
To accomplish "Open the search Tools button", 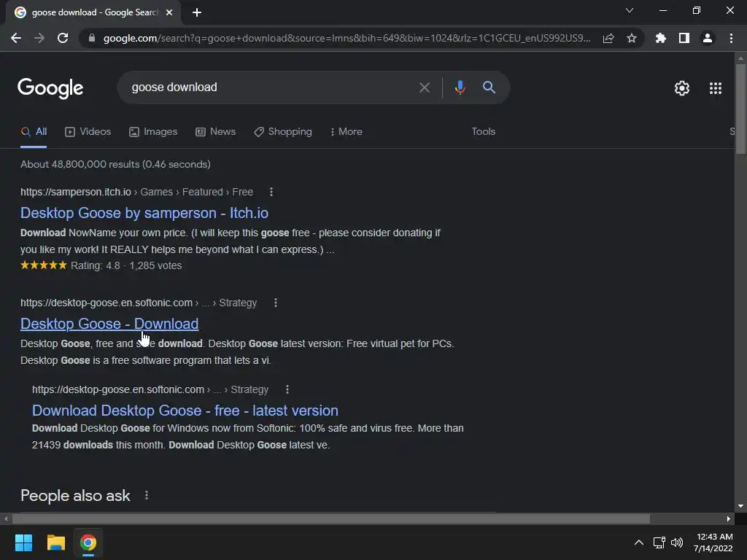I will click(x=483, y=131).
